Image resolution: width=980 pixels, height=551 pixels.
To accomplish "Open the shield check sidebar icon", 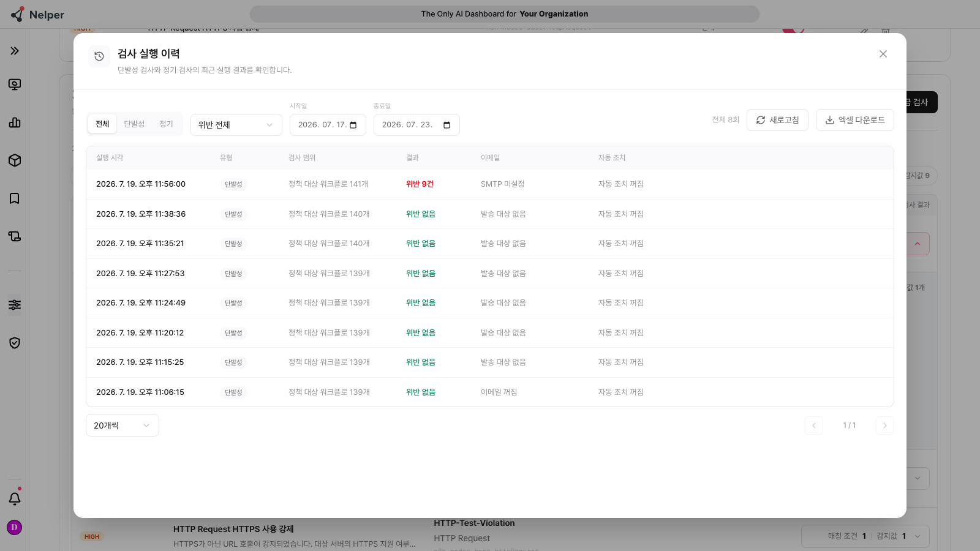I will click(15, 343).
